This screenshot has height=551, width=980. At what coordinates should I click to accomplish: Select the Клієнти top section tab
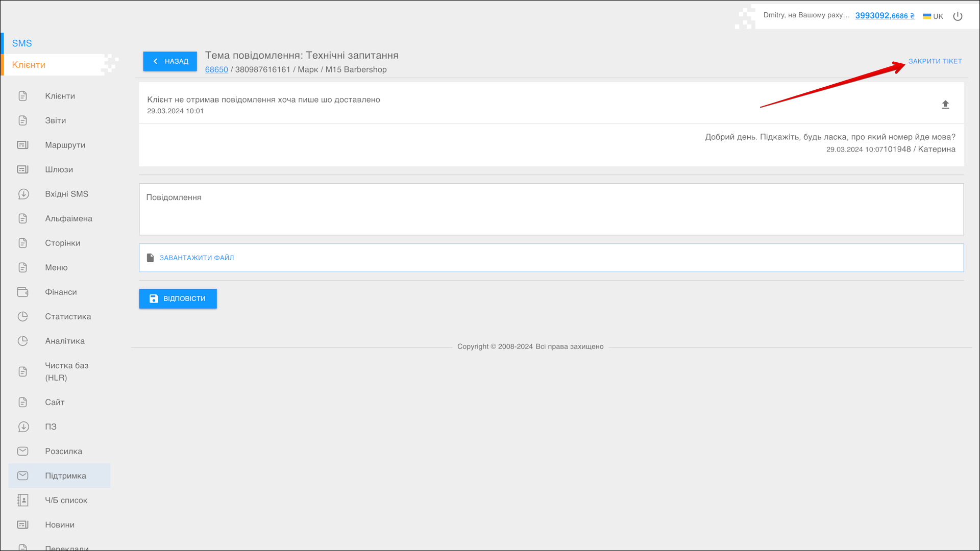click(29, 65)
